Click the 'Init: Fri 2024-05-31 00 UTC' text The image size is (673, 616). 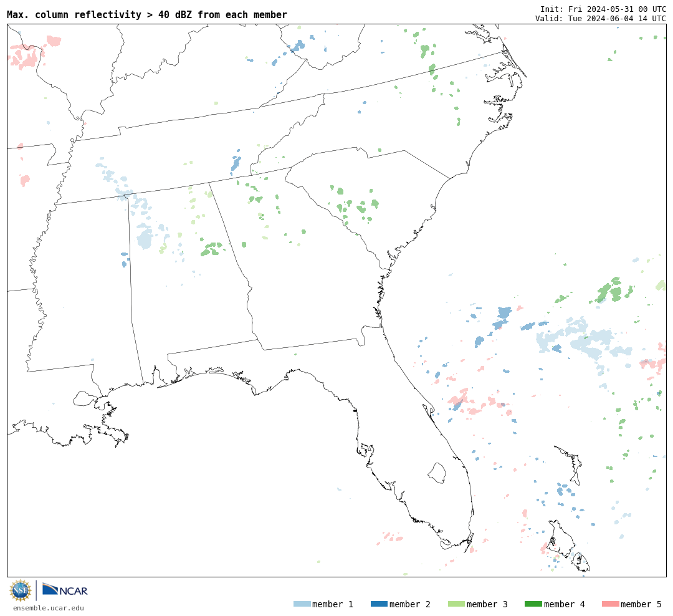tap(603, 9)
